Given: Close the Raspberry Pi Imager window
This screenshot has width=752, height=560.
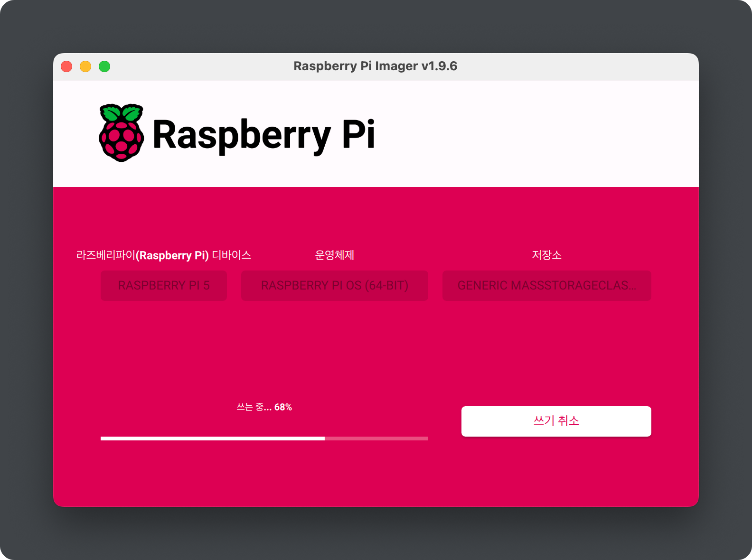Looking at the screenshot, I should (66, 66).
